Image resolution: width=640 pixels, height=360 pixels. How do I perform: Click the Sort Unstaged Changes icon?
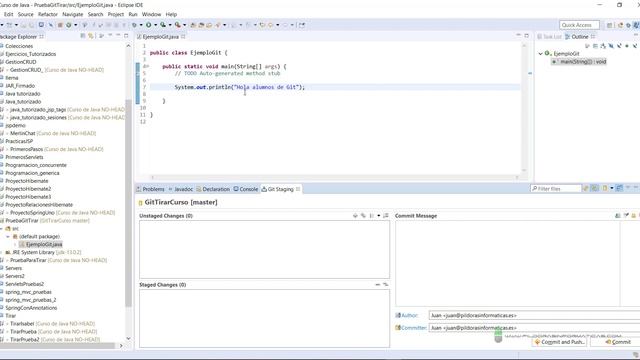(x=386, y=216)
